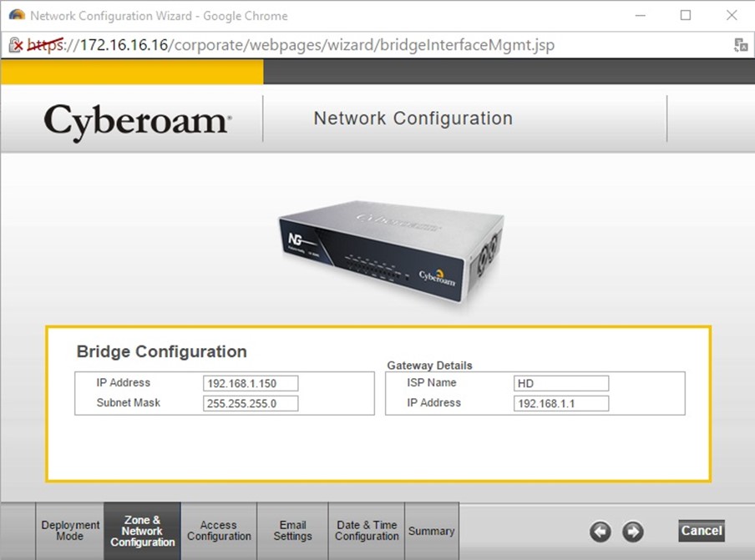Image resolution: width=755 pixels, height=560 pixels.
Task: Go to Date & Time Configuration tab
Action: click(367, 531)
